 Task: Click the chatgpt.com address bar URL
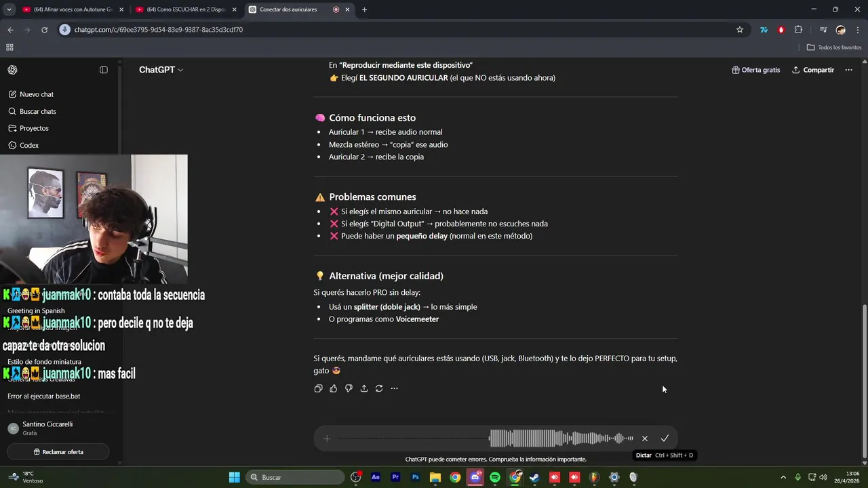click(159, 30)
